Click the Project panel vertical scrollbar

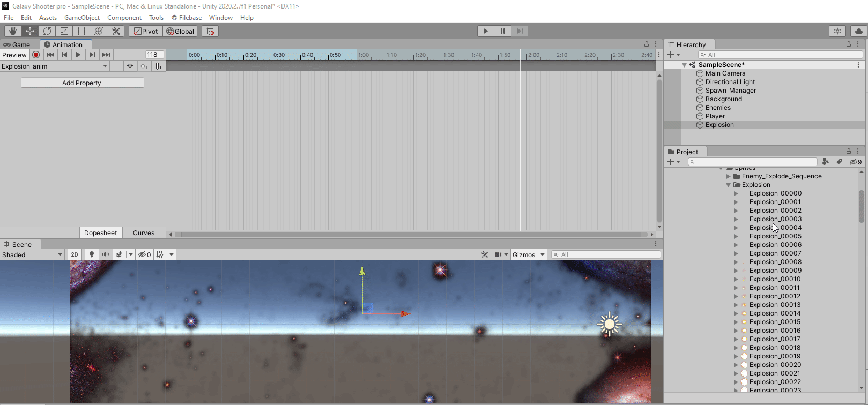[x=862, y=206]
